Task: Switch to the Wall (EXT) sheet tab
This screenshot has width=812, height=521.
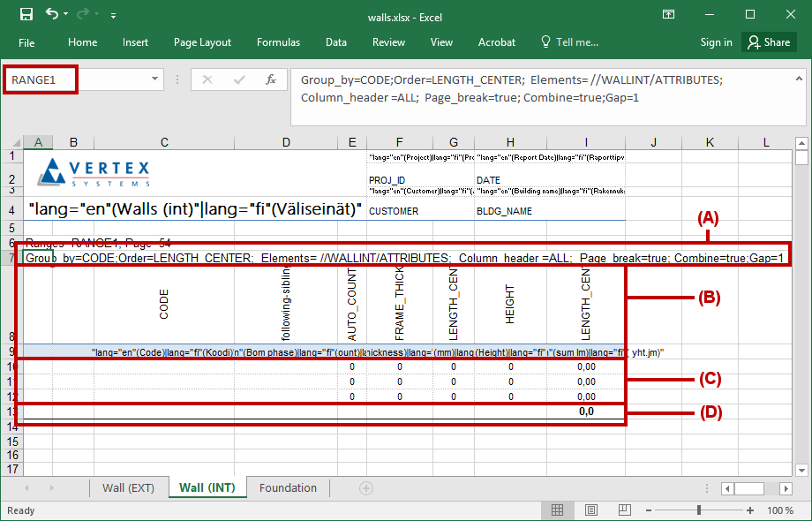Action: point(128,488)
